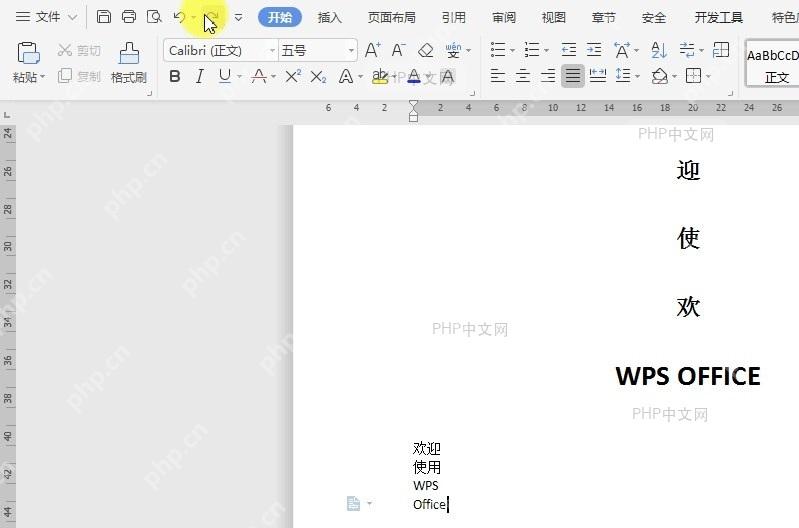The height and width of the screenshot is (528, 799).
Task: Click the font color A button
Action: coord(414,76)
